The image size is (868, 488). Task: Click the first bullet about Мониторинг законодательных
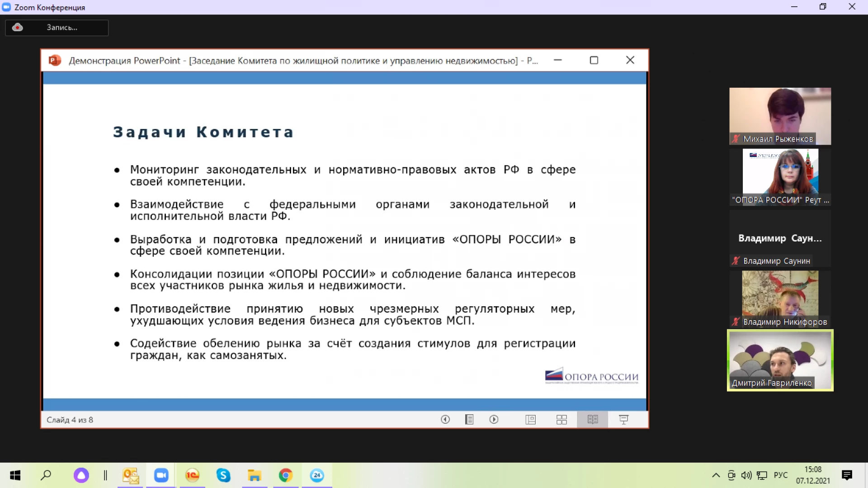click(x=353, y=175)
